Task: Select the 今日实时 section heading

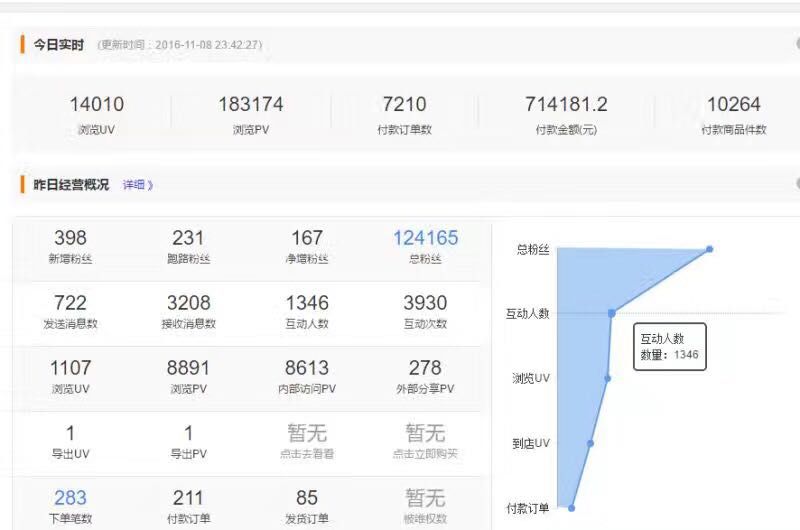Action: pos(59,45)
